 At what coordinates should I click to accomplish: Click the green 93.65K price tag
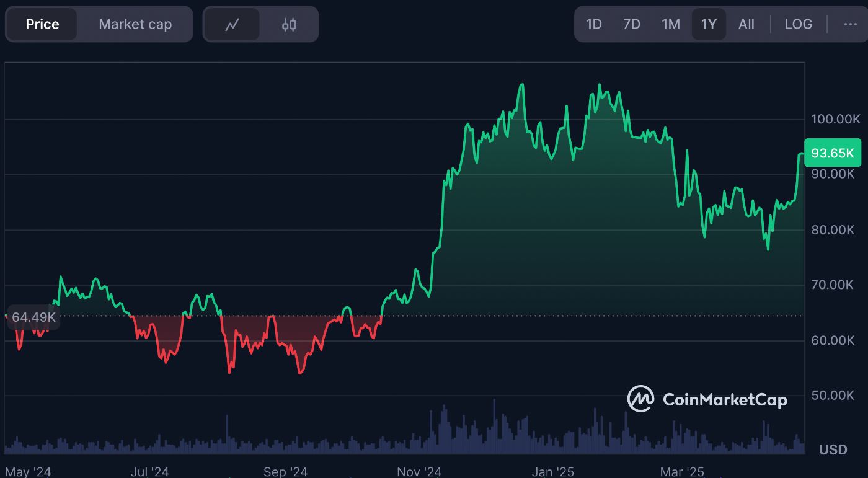click(833, 153)
